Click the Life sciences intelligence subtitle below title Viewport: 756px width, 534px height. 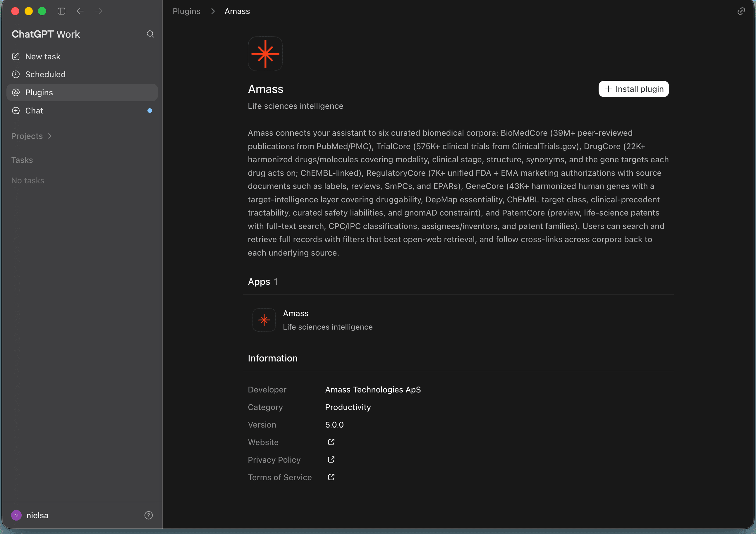295,106
